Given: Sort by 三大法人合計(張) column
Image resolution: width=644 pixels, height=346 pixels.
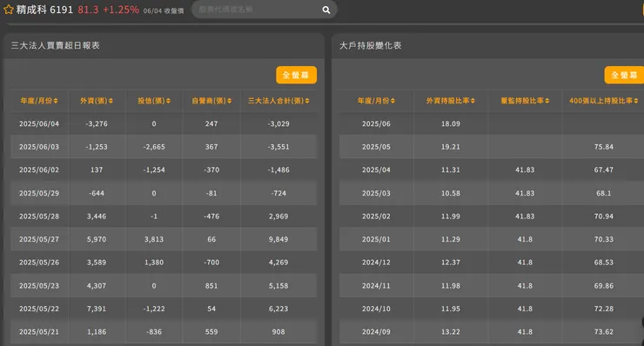Looking at the screenshot, I should [278, 101].
